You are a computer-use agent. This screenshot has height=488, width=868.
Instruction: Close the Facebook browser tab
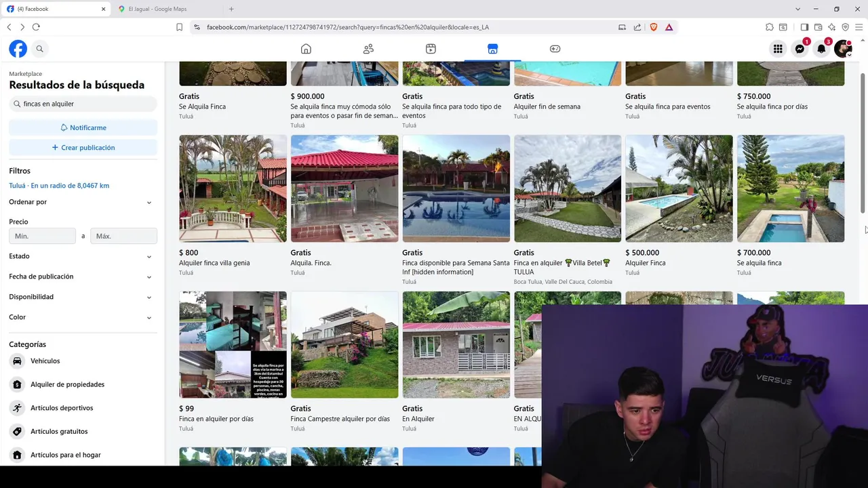click(x=104, y=9)
